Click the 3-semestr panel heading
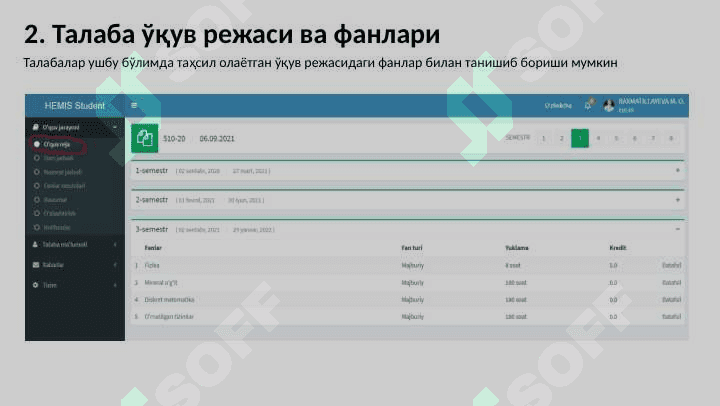 tap(152, 229)
